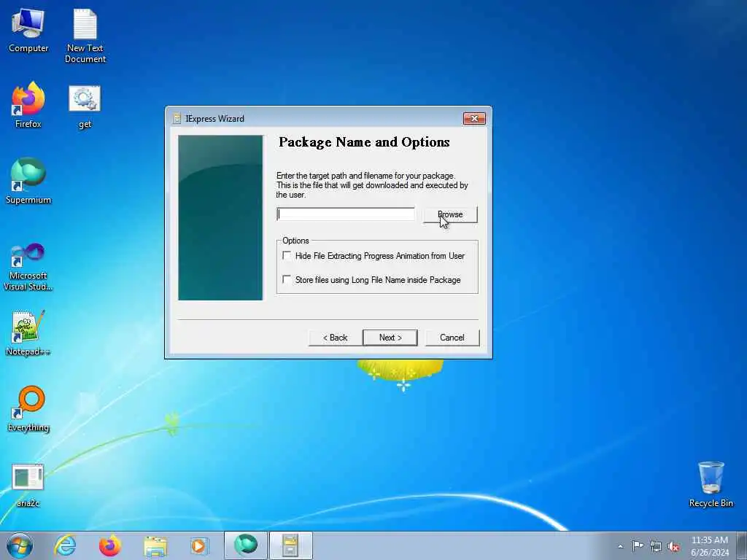Click the muted volume tray icon
The height and width of the screenshot is (560, 747).
673,547
